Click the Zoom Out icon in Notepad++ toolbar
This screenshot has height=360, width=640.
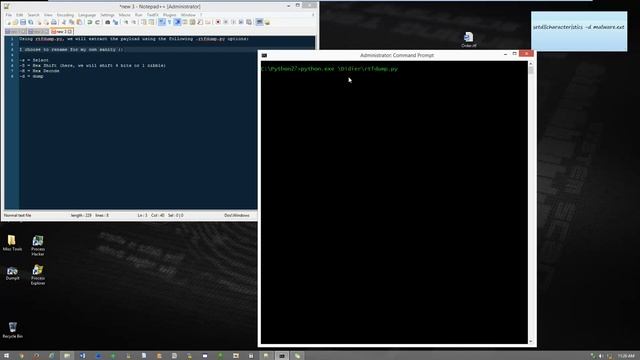coord(133,22)
